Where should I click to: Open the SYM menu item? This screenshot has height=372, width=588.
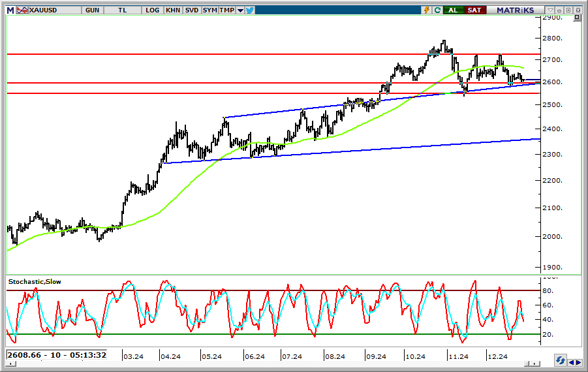click(209, 10)
